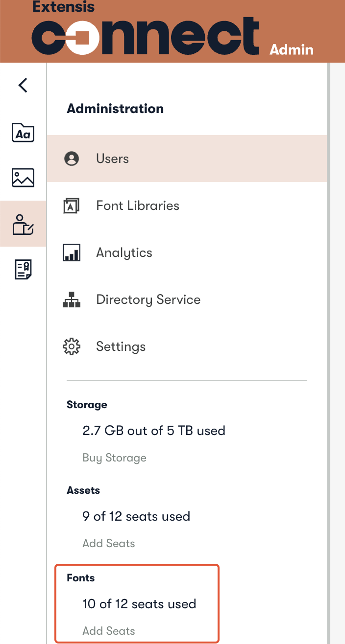Click the Administration heading
This screenshot has width=345, height=644.
tap(115, 109)
